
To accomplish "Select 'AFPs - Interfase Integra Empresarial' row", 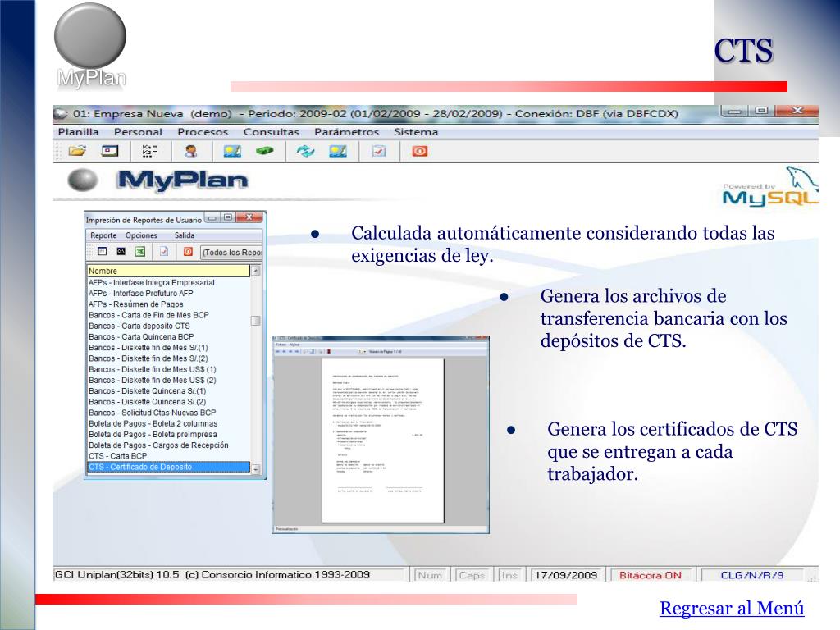I will tap(168, 282).
